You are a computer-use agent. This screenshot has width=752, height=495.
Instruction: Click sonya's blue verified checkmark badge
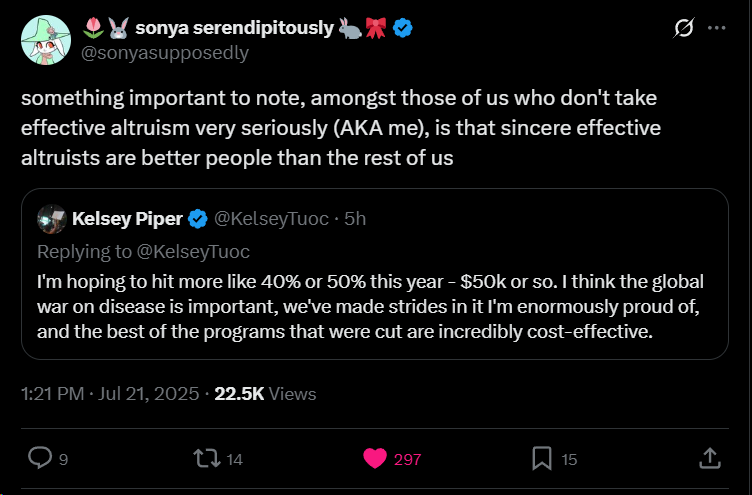tap(402, 28)
